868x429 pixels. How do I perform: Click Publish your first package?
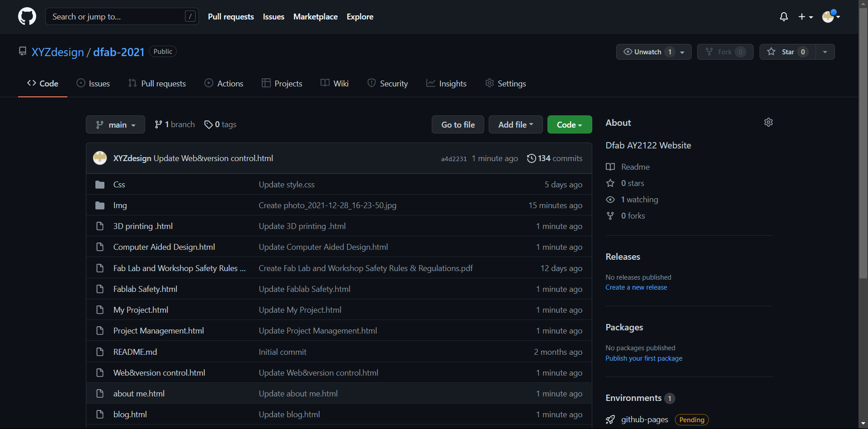[644, 358]
